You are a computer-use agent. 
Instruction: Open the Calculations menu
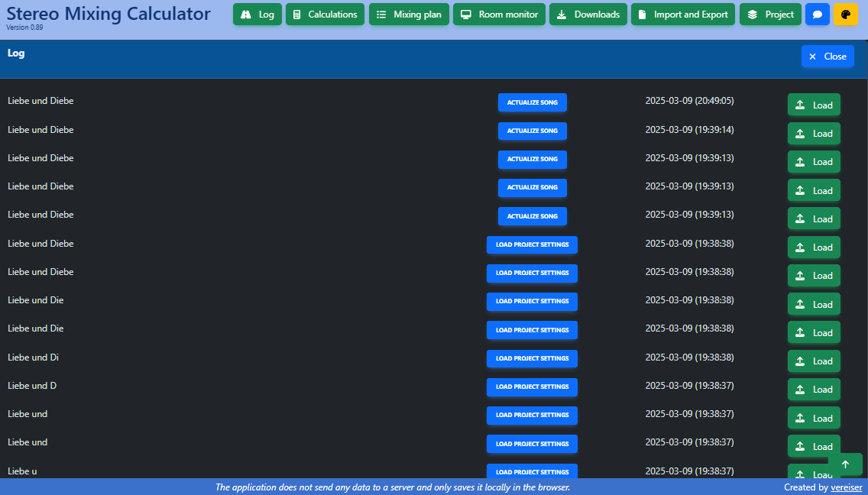(325, 15)
